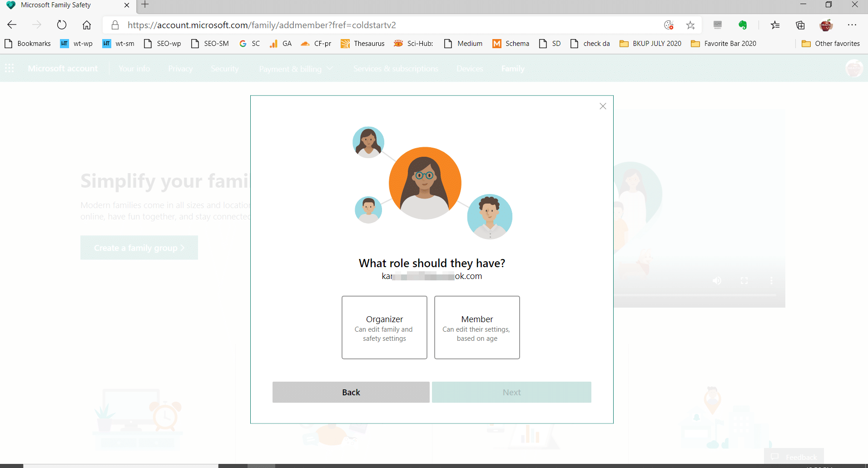This screenshot has height=468, width=868.
Task: Open BKUP JULY 2020 bookmarks folder
Action: click(650, 44)
